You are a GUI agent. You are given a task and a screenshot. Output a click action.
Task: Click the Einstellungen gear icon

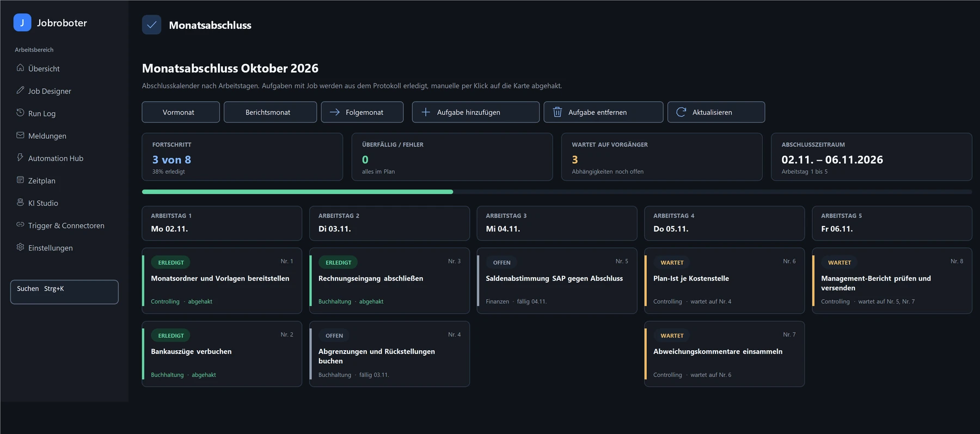pyautogui.click(x=20, y=247)
